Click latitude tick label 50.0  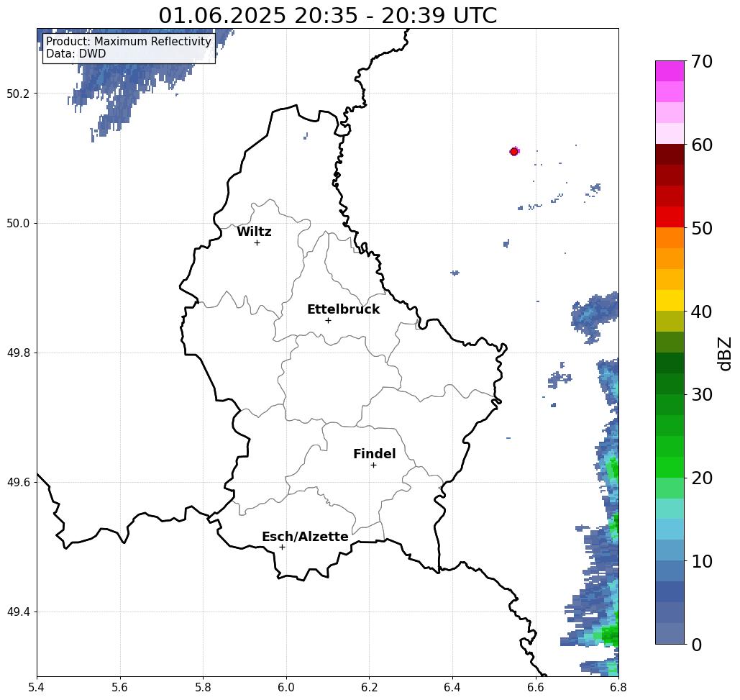click(18, 223)
